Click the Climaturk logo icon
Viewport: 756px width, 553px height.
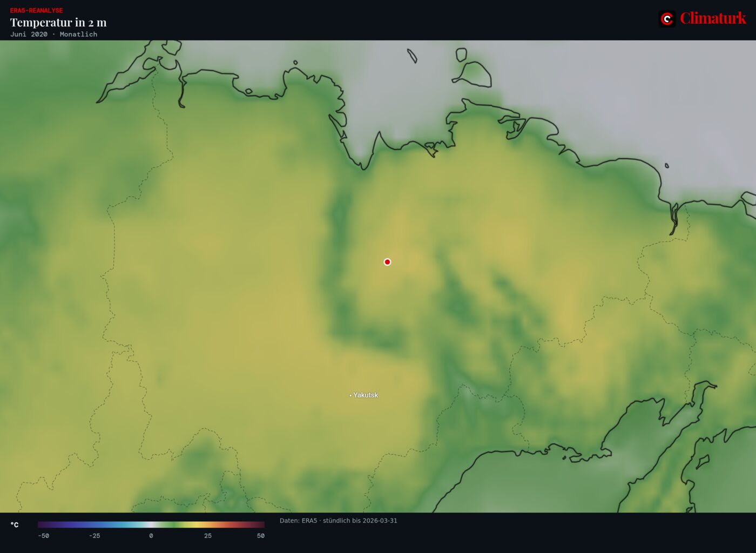(667, 19)
